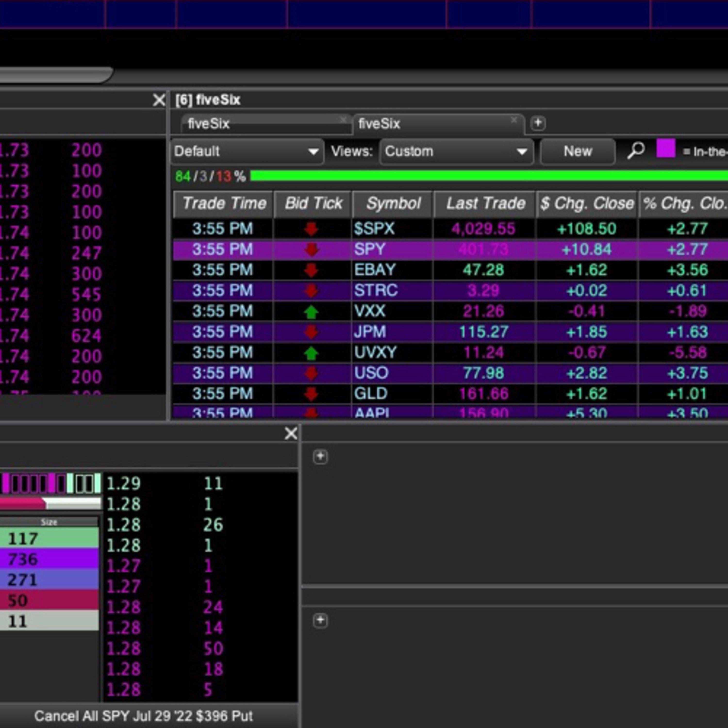
Task: Select the EBAY symbol cell
Action: click(x=393, y=270)
